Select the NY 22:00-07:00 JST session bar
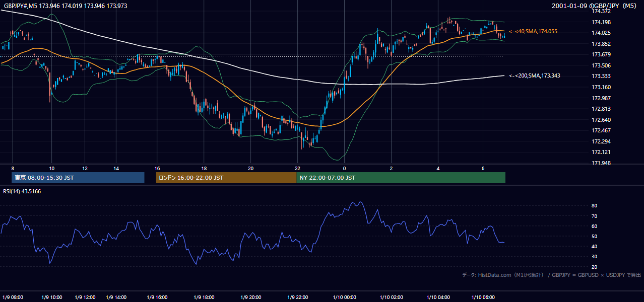This screenshot has width=644, height=302. point(401,178)
